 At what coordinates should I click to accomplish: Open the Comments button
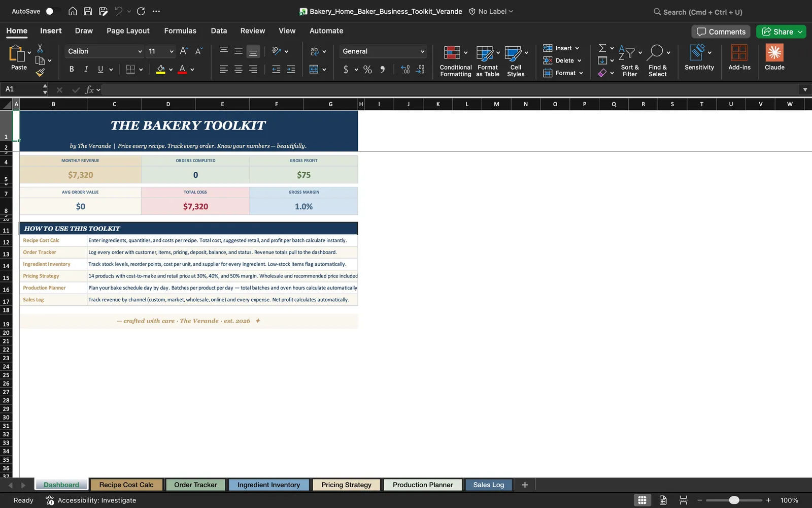[721, 31]
